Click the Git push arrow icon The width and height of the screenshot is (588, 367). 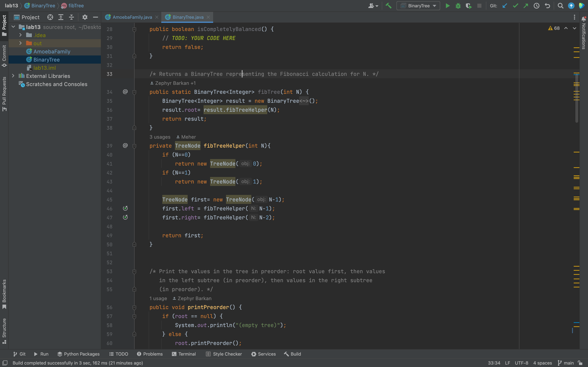[526, 6]
